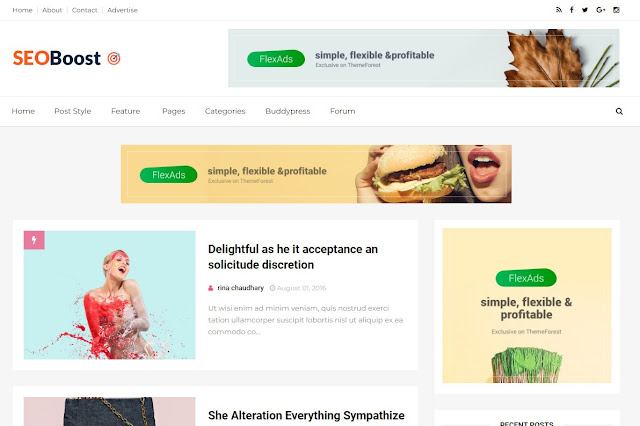Open the Post Style menu
Screen dimensions: 640x426
[x=73, y=111]
